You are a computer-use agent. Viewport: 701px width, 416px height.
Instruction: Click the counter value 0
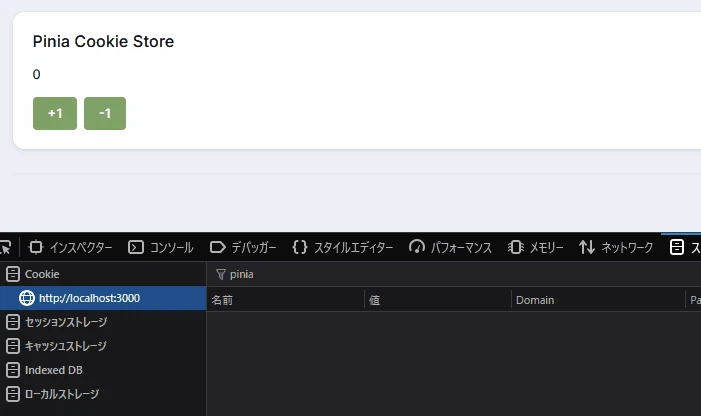tap(37, 74)
